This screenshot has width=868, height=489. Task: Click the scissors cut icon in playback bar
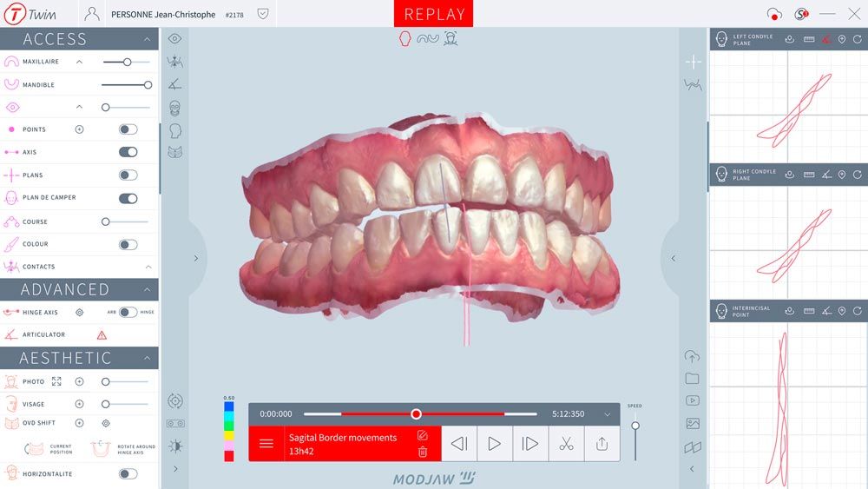pyautogui.click(x=566, y=444)
